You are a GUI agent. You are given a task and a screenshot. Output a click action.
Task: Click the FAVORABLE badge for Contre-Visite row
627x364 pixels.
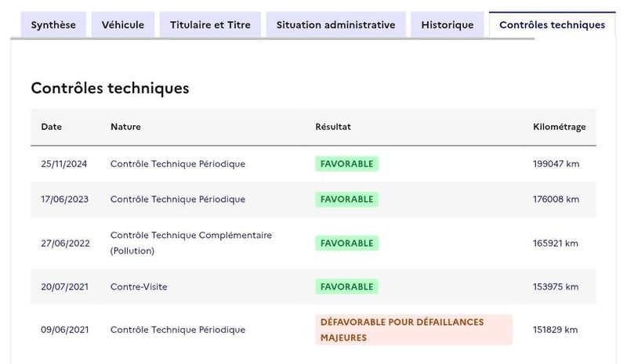pyautogui.click(x=346, y=287)
